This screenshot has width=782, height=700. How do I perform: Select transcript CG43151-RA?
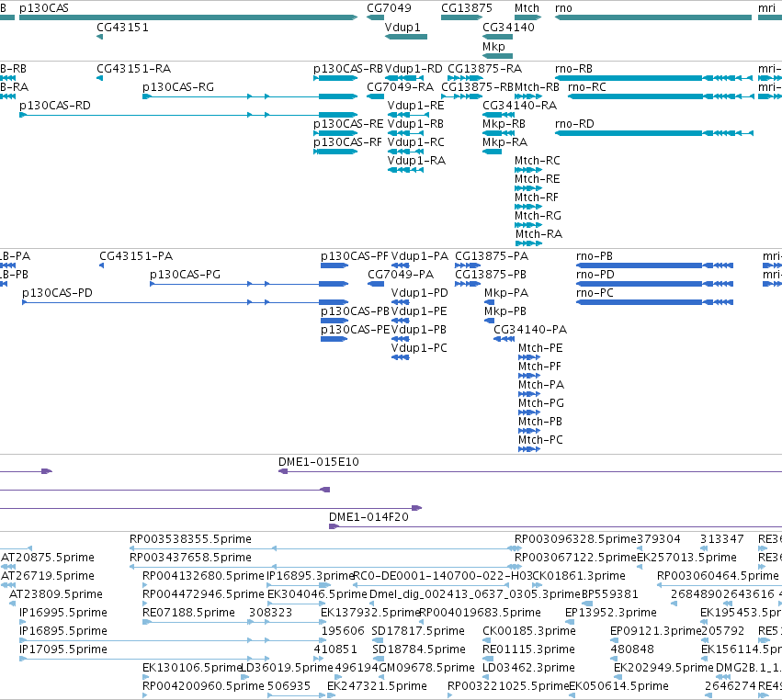133,69
